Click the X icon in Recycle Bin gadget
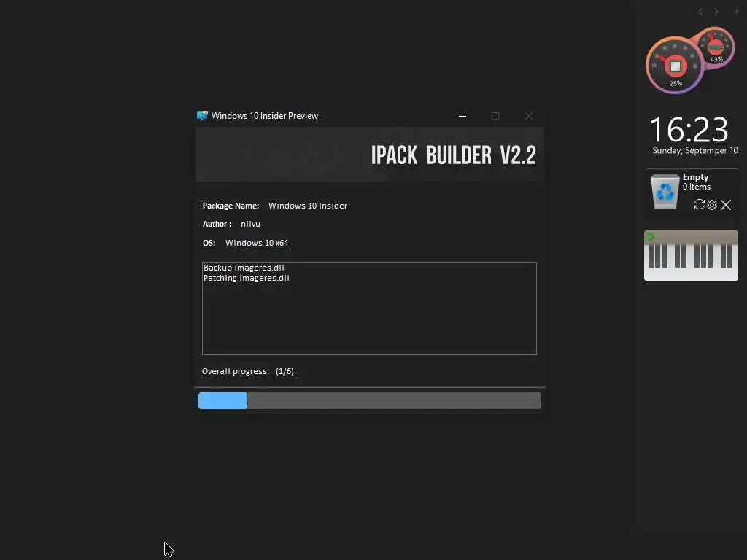Screen dimensions: 747x560 (726, 205)
